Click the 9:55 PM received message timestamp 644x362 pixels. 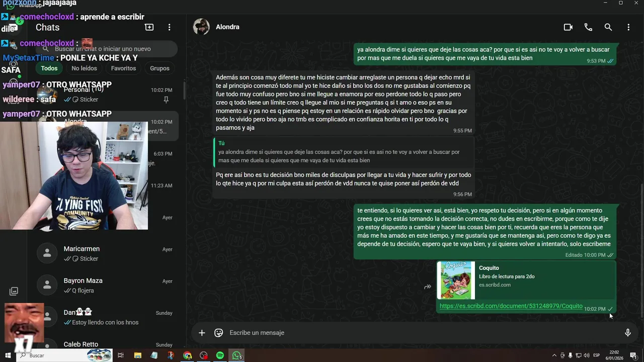[x=462, y=131]
